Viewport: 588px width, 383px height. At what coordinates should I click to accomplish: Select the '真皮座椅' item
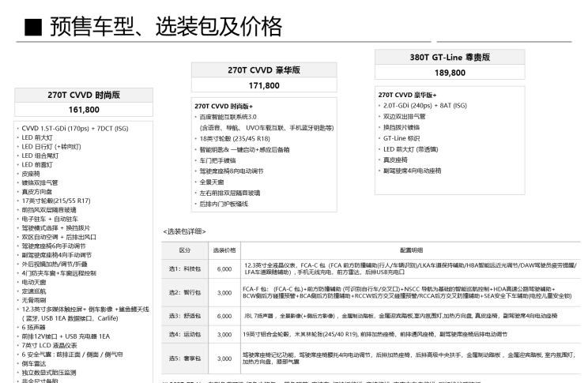[x=395, y=160]
